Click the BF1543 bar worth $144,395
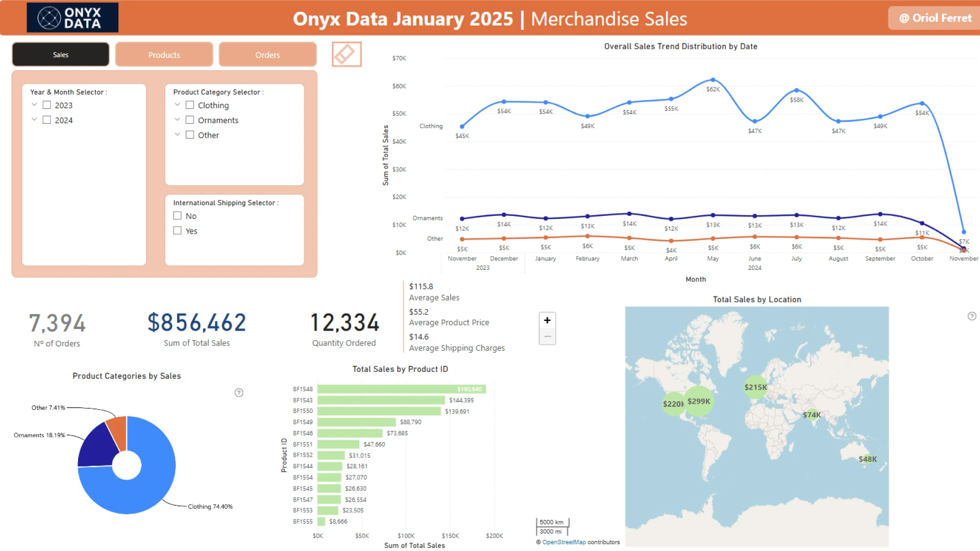 [x=381, y=400]
